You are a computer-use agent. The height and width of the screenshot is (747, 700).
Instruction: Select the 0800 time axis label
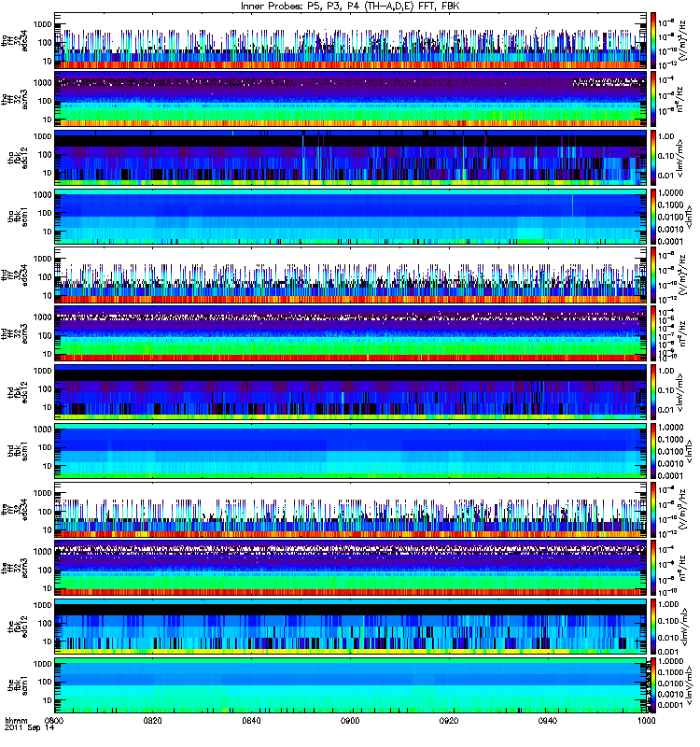coord(54,720)
